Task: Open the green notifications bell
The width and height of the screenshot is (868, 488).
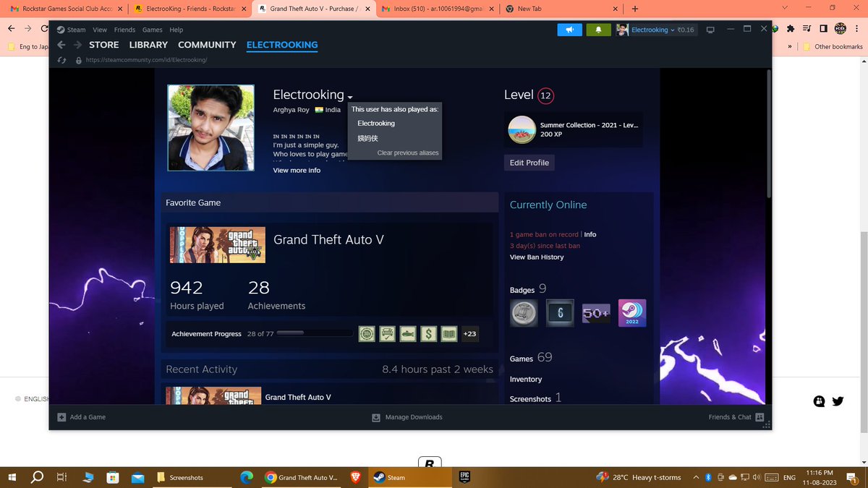Action: 598,30
